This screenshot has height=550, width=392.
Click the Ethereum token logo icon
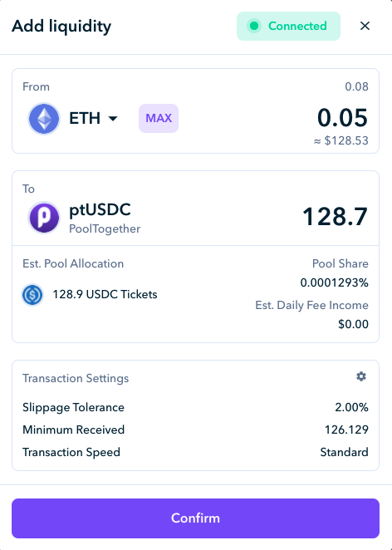44,119
